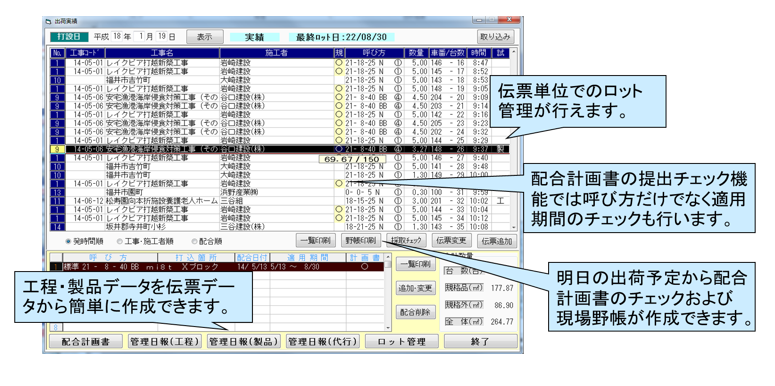Open ロット管理 screen
This screenshot has width=775, height=386.
[402, 342]
